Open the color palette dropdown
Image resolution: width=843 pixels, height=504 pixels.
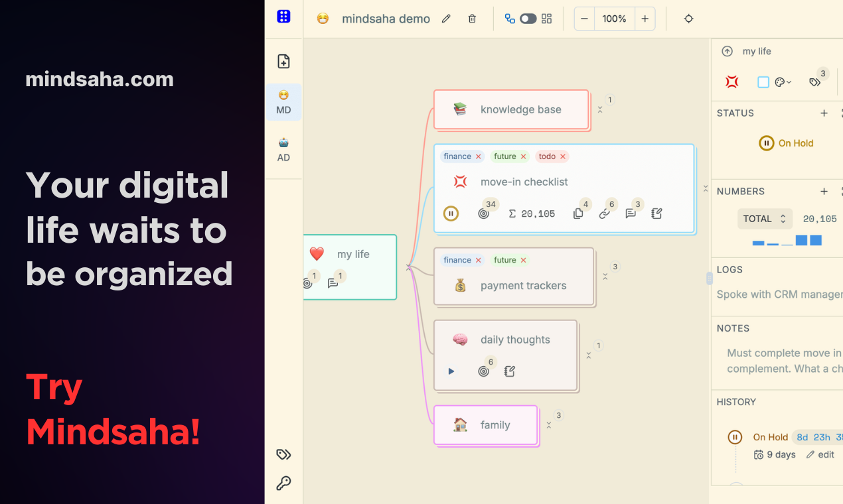point(783,82)
